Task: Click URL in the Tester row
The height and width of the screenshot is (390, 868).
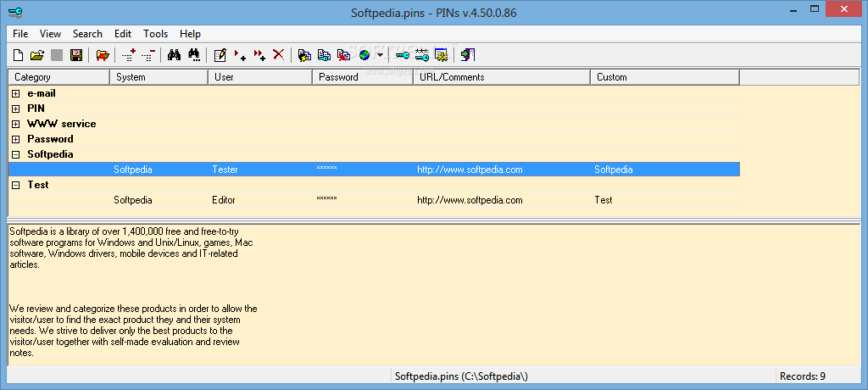Action: pos(470,170)
